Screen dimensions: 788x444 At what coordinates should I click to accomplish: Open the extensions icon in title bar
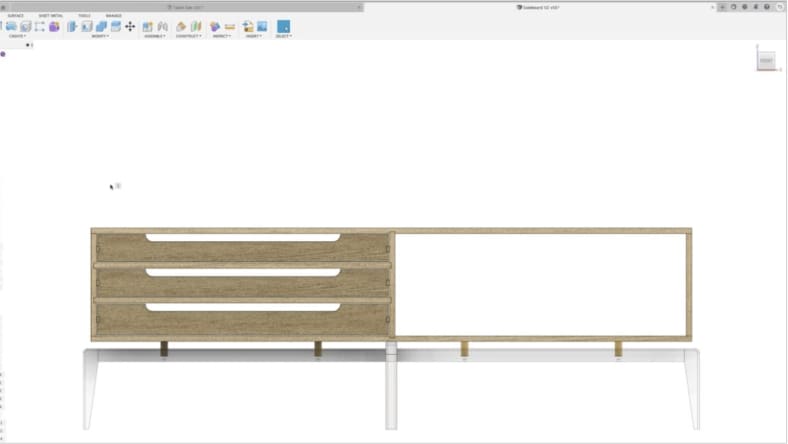tap(734, 7)
